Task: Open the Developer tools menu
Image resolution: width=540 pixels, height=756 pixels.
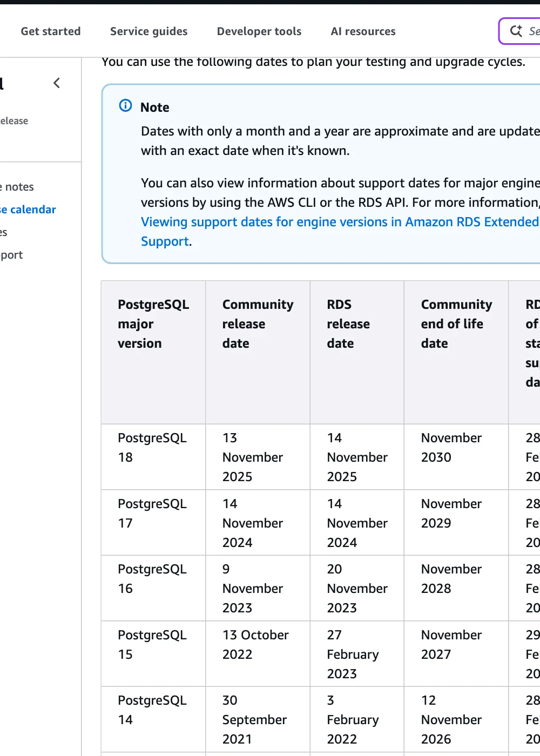Action: point(259,31)
